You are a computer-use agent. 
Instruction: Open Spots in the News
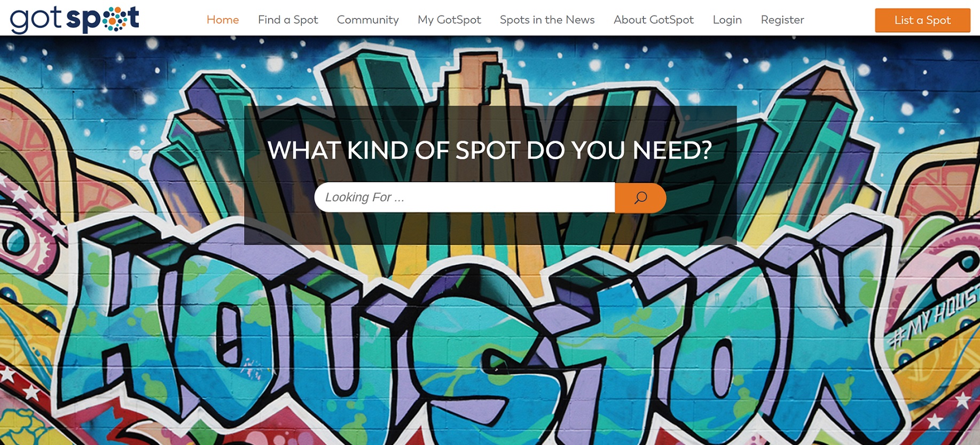coord(547,20)
